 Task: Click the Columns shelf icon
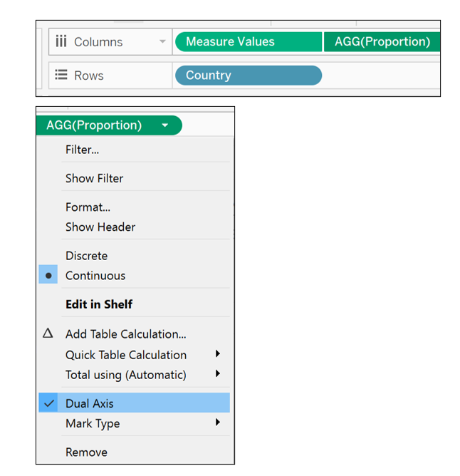pos(62,42)
